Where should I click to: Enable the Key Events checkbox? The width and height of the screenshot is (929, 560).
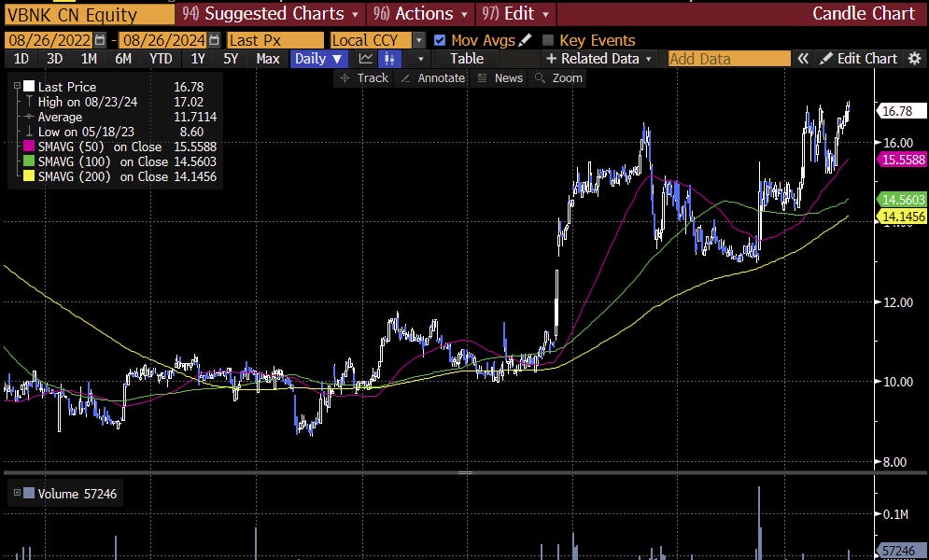pos(549,40)
